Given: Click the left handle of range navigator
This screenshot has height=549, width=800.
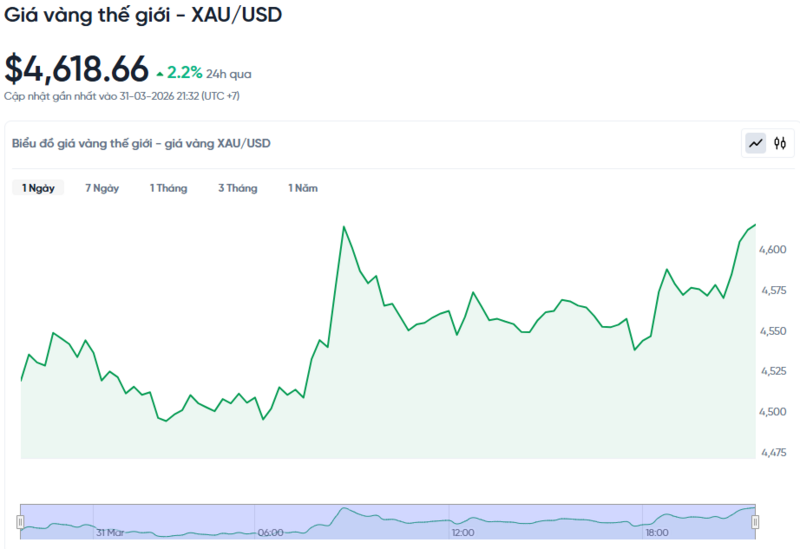Looking at the screenshot, I should click(20, 521).
